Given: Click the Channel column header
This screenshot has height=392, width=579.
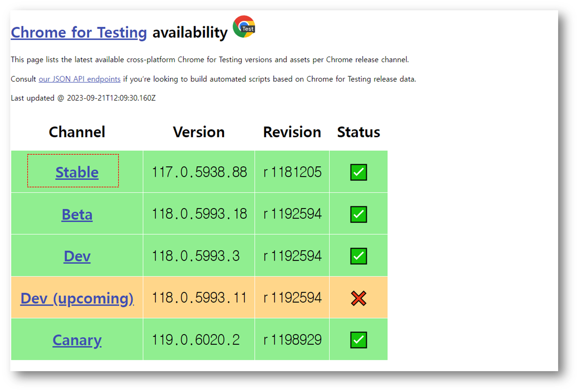Looking at the screenshot, I should click(77, 132).
